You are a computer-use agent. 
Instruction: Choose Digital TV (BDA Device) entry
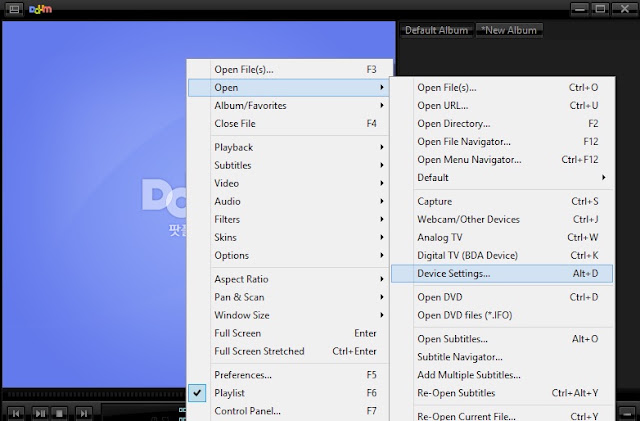click(502, 255)
